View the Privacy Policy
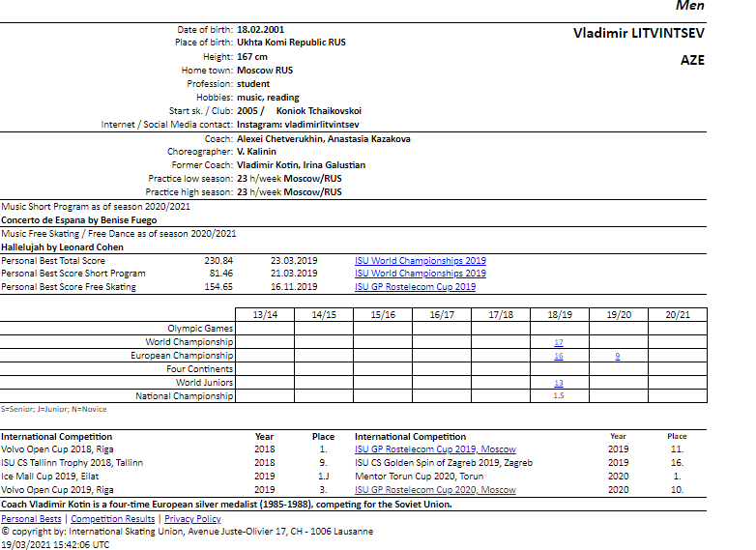Image resolution: width=756 pixels, height=550 pixels. tap(192, 519)
